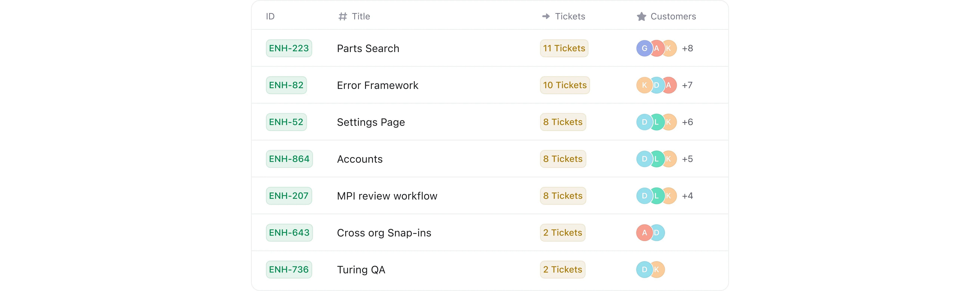
Task: Open the ENH-223 enhancement ID tag
Action: (x=289, y=48)
